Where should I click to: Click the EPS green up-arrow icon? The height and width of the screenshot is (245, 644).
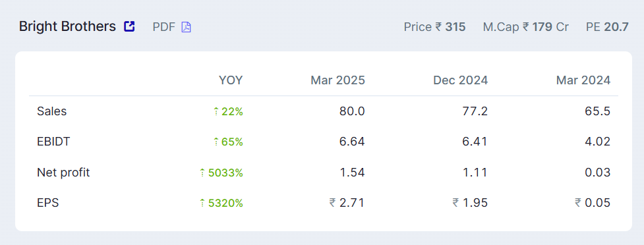[x=202, y=203]
